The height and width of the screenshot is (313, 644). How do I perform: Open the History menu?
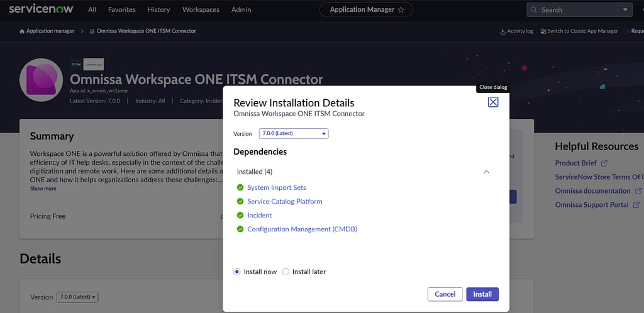[x=158, y=9]
